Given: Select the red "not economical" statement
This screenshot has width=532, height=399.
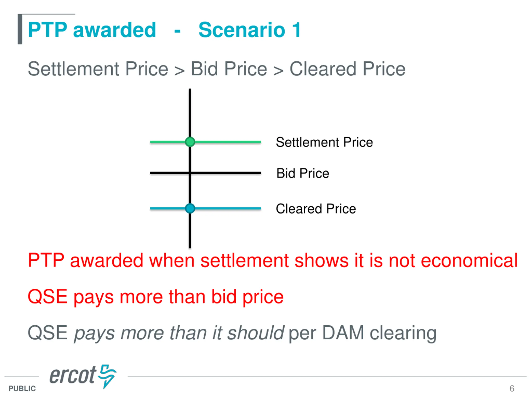Looking at the screenshot, I should point(273,260).
